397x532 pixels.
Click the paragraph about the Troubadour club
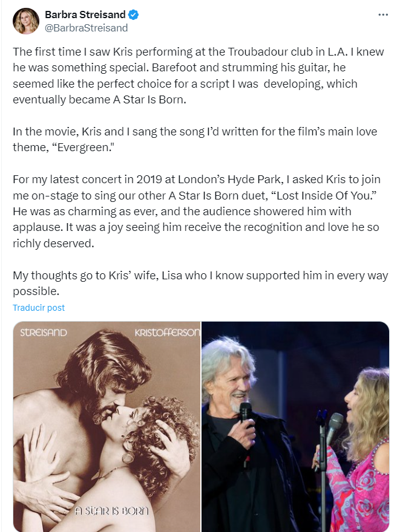(x=197, y=76)
